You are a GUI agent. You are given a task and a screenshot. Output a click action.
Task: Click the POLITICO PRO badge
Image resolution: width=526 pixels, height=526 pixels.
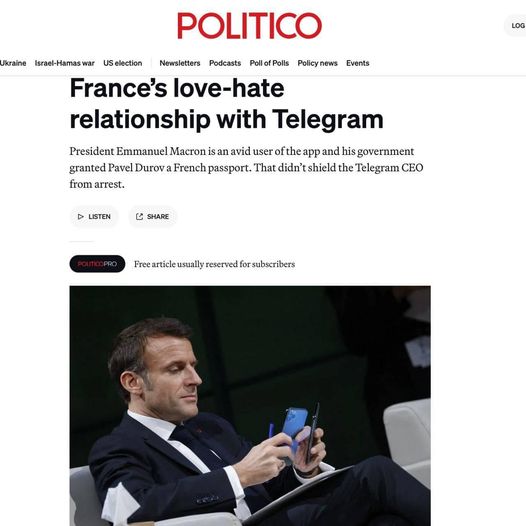[x=97, y=264]
